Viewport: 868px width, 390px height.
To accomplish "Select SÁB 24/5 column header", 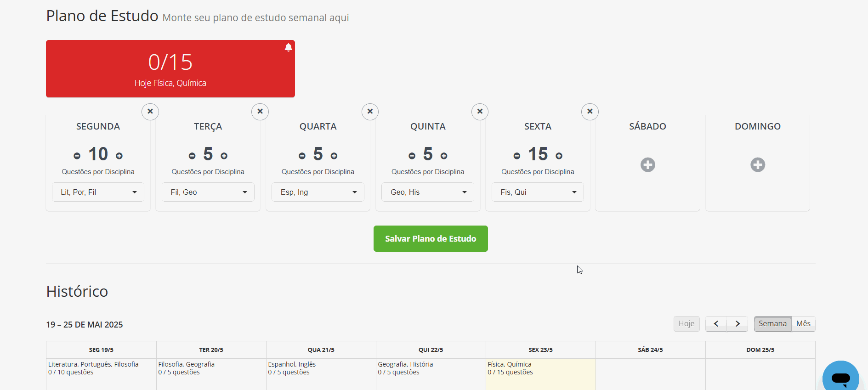I will (650, 350).
